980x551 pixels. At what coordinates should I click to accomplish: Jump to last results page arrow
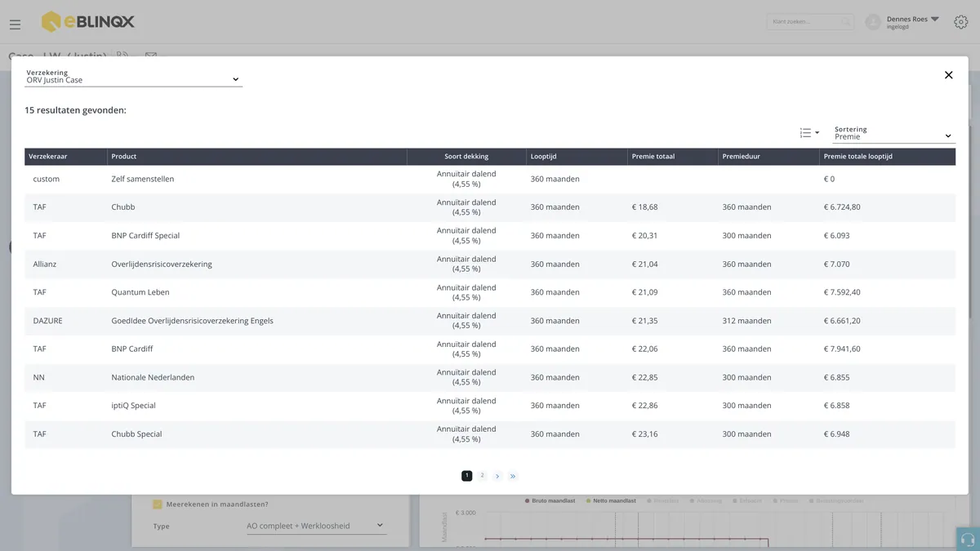click(x=513, y=476)
